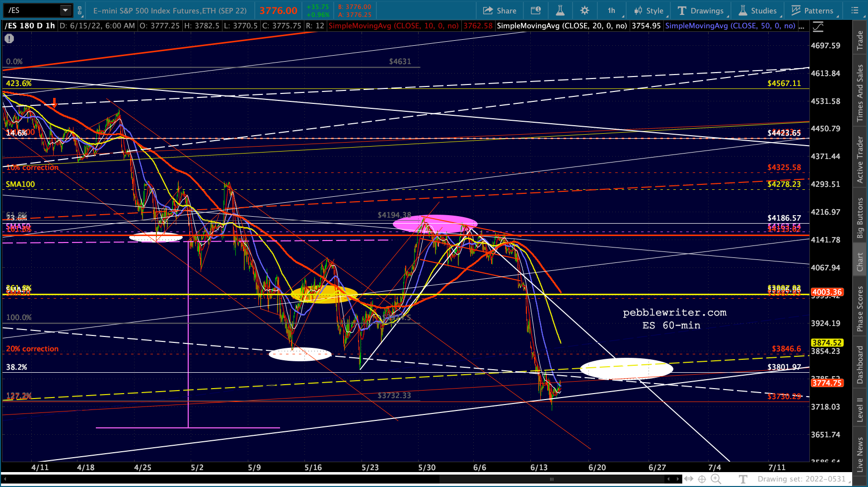The width and height of the screenshot is (868, 487).
Task: Open the Live News sidebar tab
Action: coord(860,454)
